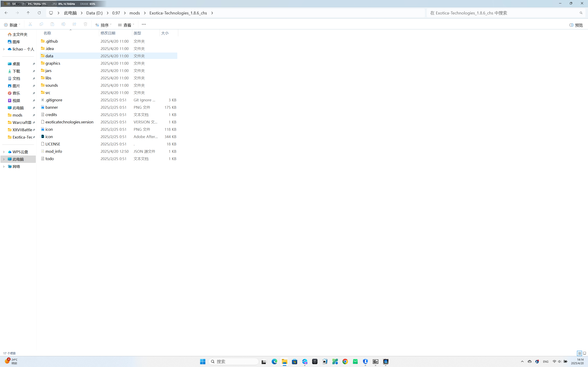Click the mods breadcrumb segment

[x=135, y=13]
